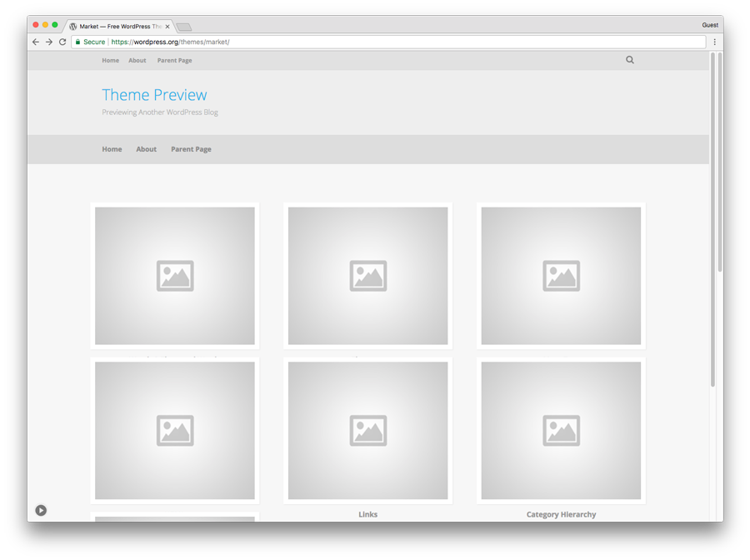Open Home in main navigation bar

[112, 149]
